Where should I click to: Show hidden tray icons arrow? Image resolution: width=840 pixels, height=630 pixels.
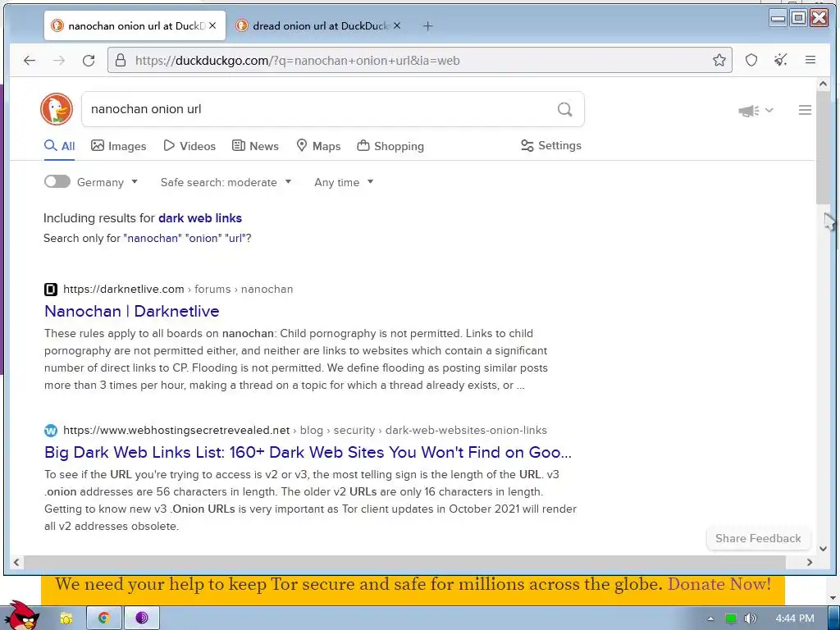coord(710,619)
